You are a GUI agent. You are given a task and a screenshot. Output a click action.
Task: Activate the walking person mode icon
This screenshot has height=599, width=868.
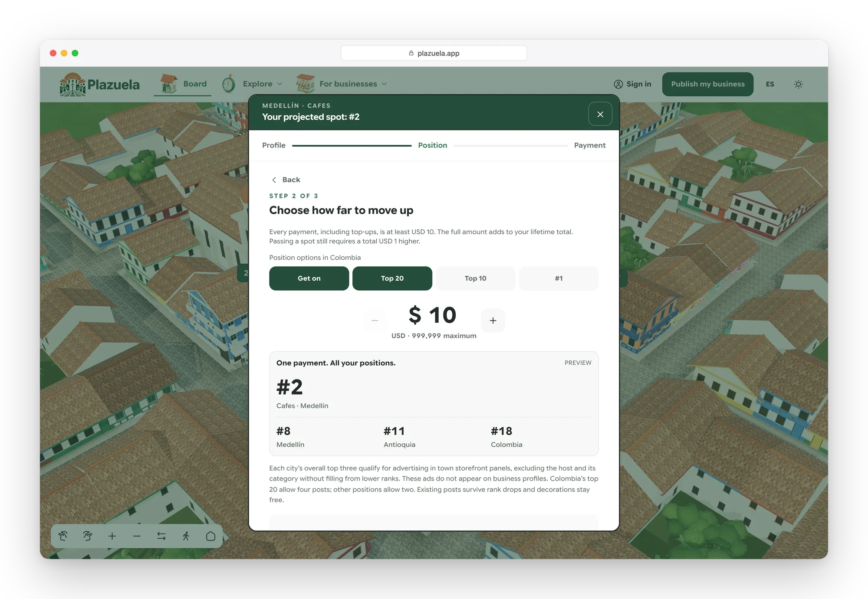point(186,536)
